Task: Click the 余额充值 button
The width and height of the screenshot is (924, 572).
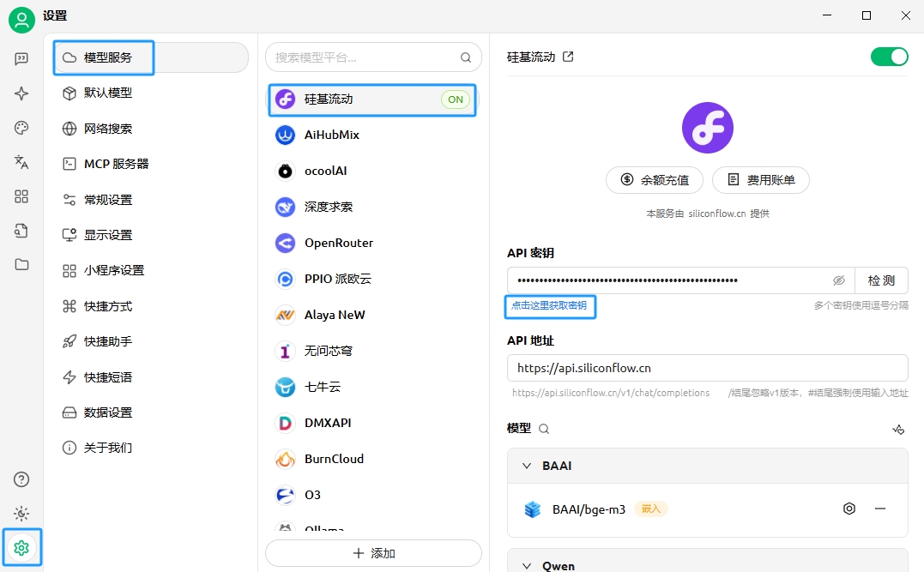Action: (654, 180)
